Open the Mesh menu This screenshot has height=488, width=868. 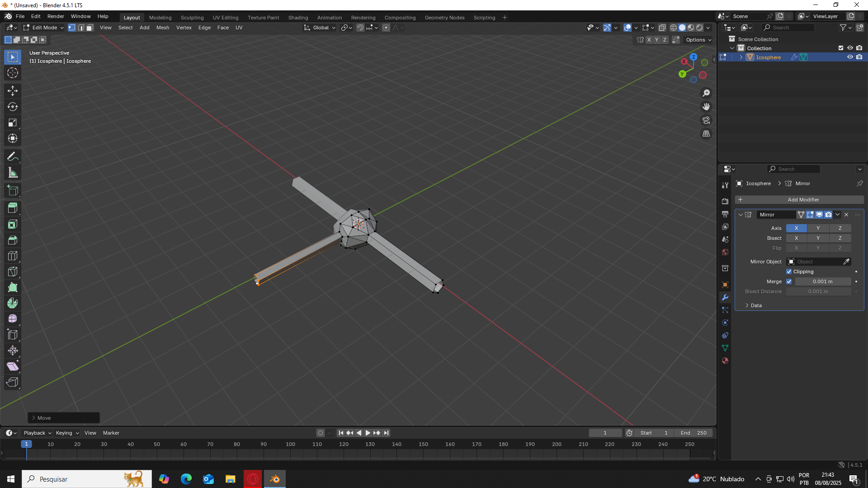click(x=162, y=28)
